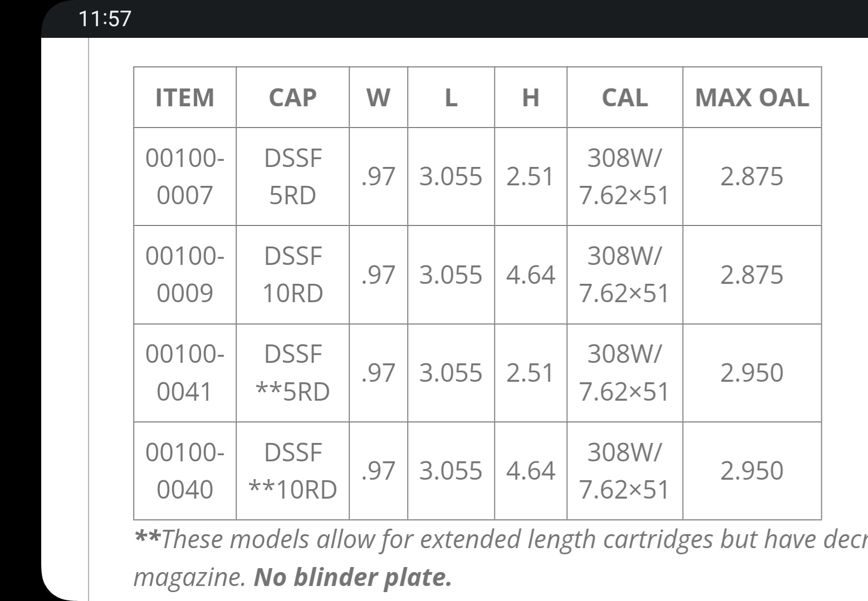Click the DSSF **5RD capacity cell
868x601 pixels.
[293, 373]
